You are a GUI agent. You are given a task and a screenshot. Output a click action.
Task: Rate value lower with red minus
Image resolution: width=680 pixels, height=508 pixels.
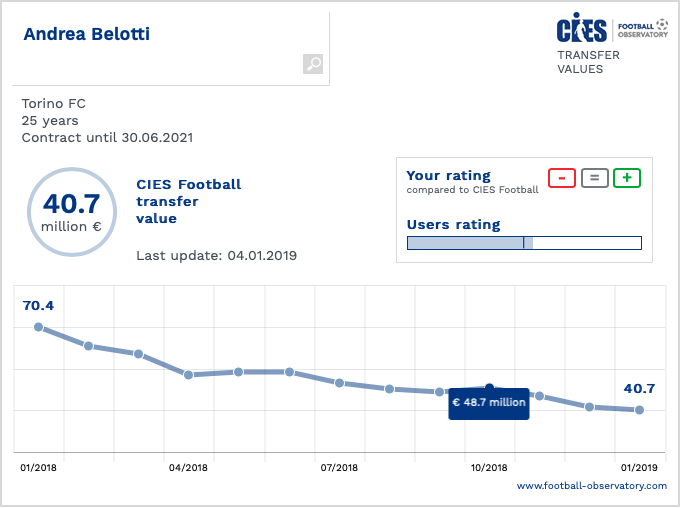(561, 178)
